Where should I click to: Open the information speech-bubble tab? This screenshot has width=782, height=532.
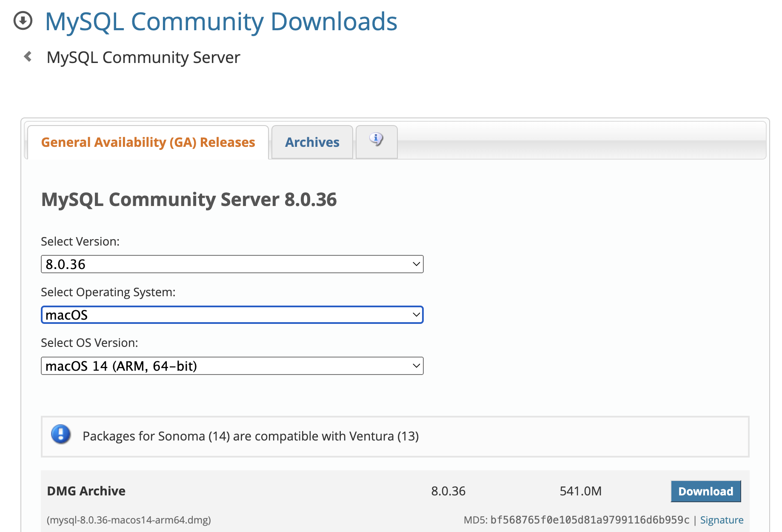pyautogui.click(x=377, y=142)
